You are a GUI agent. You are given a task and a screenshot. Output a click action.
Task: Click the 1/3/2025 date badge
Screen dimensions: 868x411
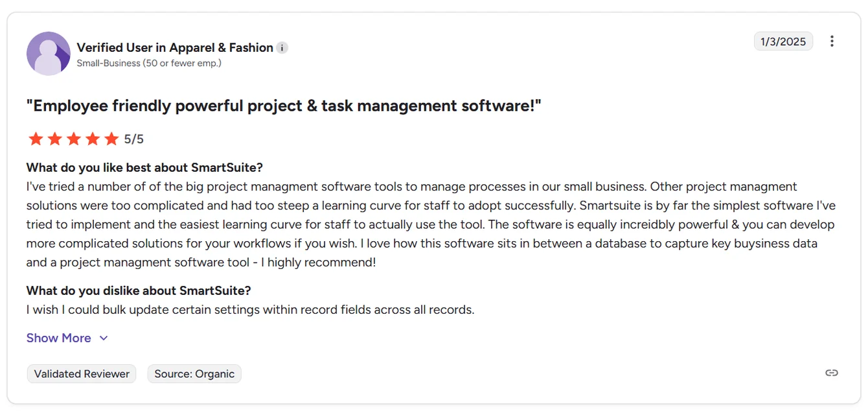[x=783, y=41]
